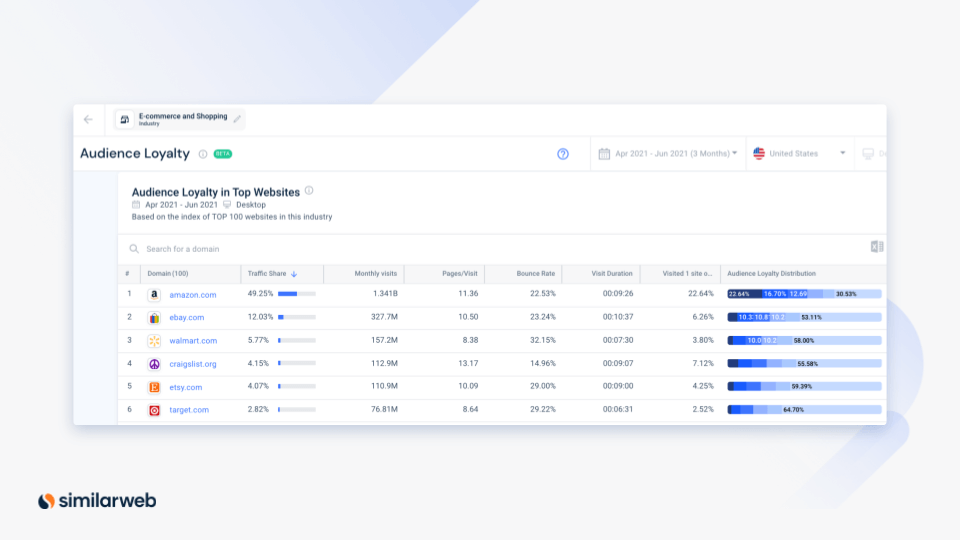Open info icon beside Audience Loyalty in Top Websites
This screenshot has height=540, width=960.
click(309, 190)
